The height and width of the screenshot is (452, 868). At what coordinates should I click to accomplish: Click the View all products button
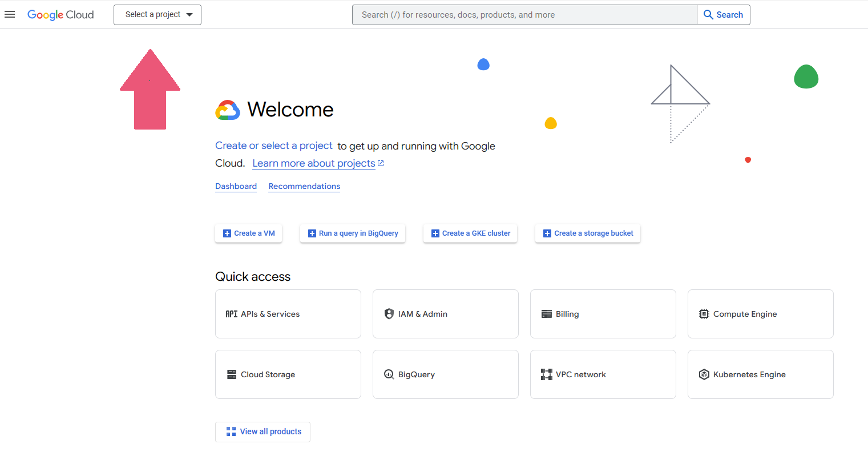click(x=263, y=432)
